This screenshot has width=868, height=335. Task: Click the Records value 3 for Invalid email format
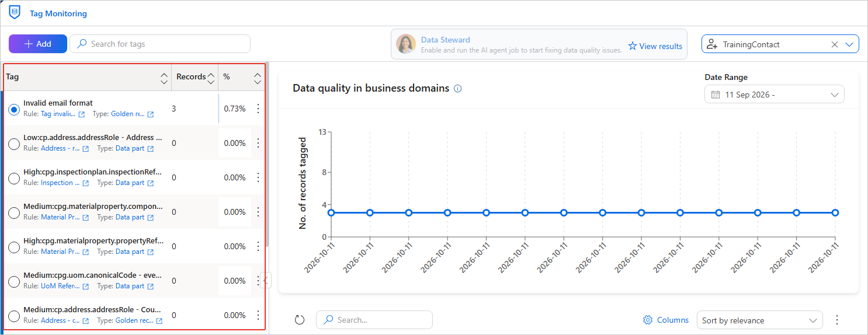click(x=174, y=109)
